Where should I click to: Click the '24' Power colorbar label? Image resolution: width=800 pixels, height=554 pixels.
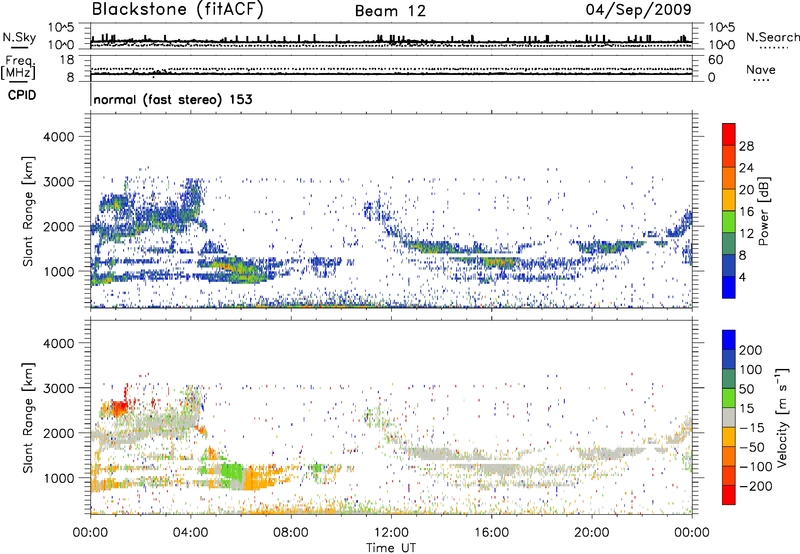tap(746, 168)
